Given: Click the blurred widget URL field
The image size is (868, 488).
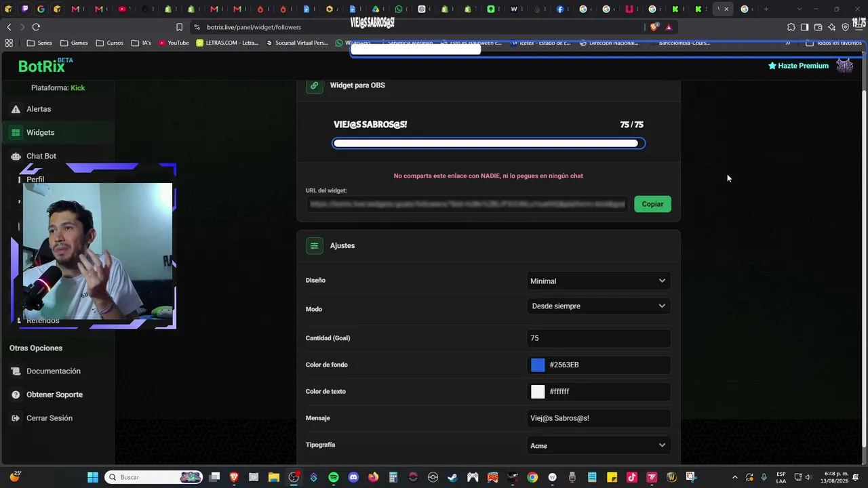Looking at the screenshot, I should pyautogui.click(x=467, y=204).
